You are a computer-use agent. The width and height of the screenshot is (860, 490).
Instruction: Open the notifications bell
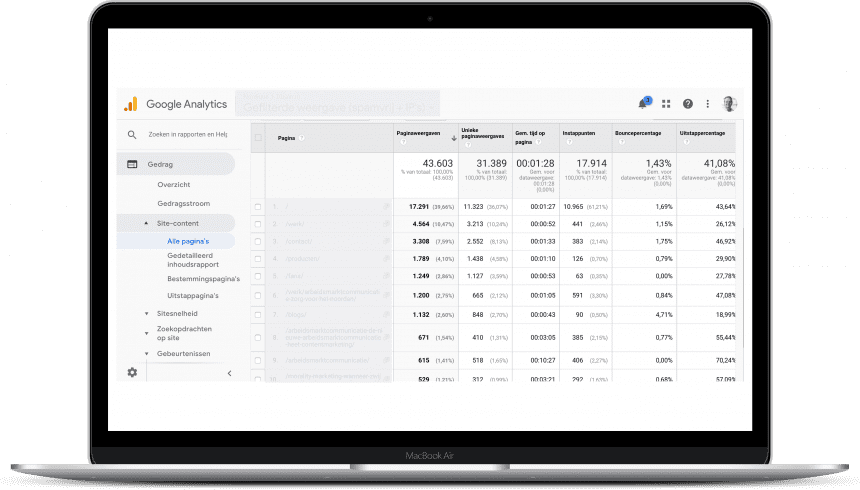coord(643,104)
